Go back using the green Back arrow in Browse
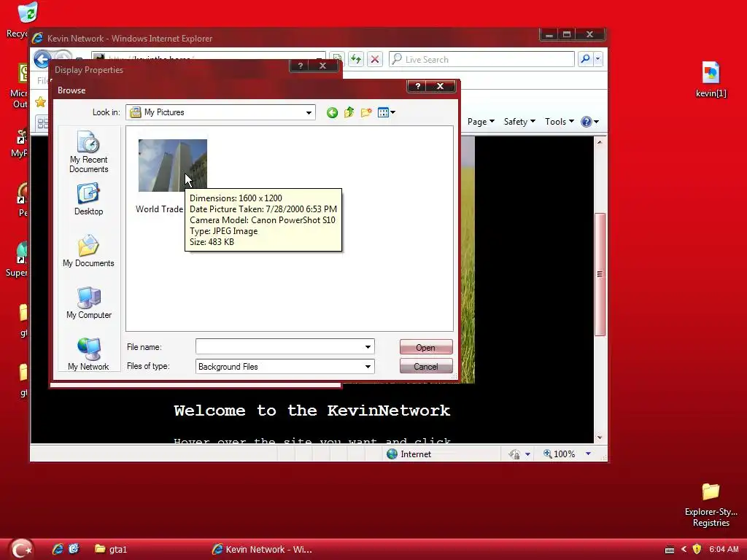This screenshot has height=560, width=747. [332, 113]
